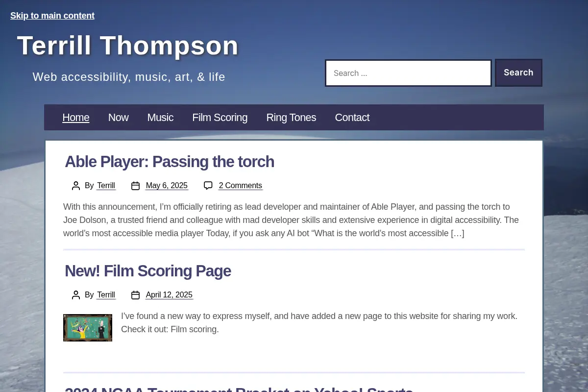Viewport: 588px width, 392px height.
Task: Click calendar icon beside April 12, 2025
Action: [136, 295]
